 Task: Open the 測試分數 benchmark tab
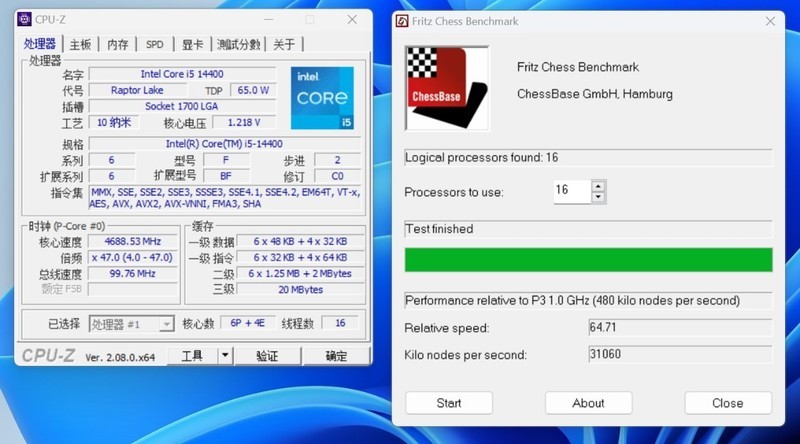[x=238, y=44]
